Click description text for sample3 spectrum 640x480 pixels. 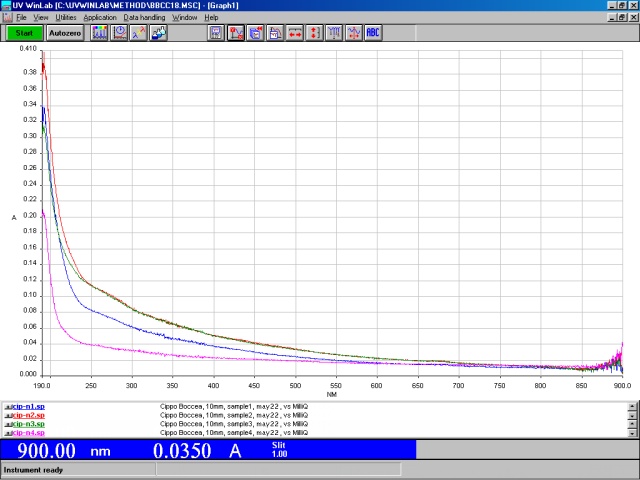coord(234,424)
